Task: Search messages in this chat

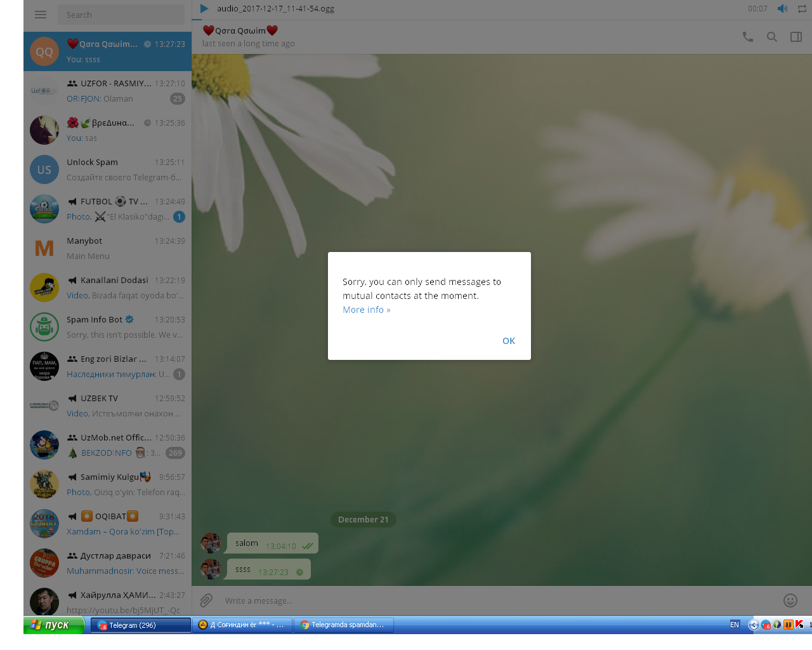Action: [772, 37]
